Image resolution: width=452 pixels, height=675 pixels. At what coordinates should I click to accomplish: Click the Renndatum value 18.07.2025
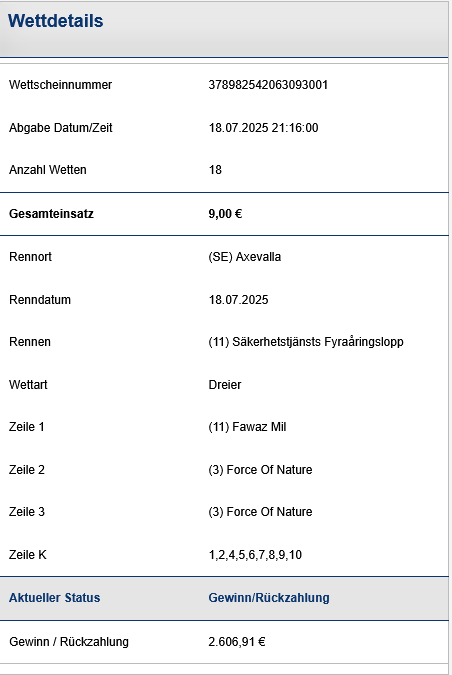[x=238, y=300]
